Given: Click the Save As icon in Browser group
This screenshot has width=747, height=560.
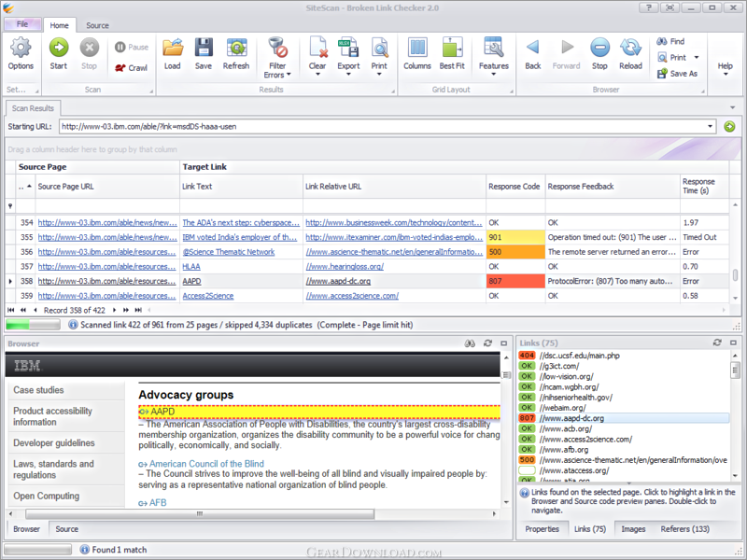Looking at the screenshot, I should click(662, 74).
